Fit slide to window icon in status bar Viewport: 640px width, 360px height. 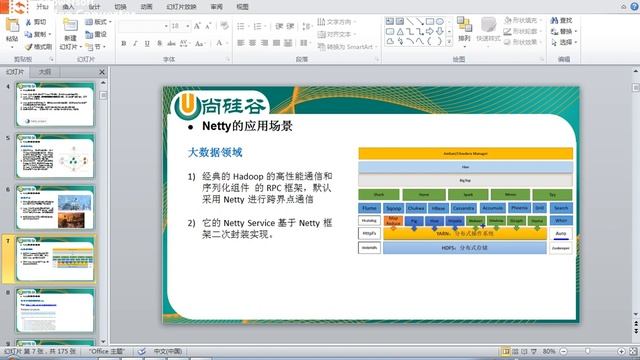click(x=633, y=351)
